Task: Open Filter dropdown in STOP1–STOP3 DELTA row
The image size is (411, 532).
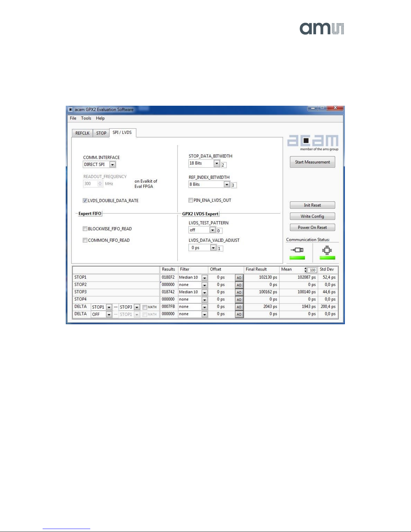Action: coord(204,307)
